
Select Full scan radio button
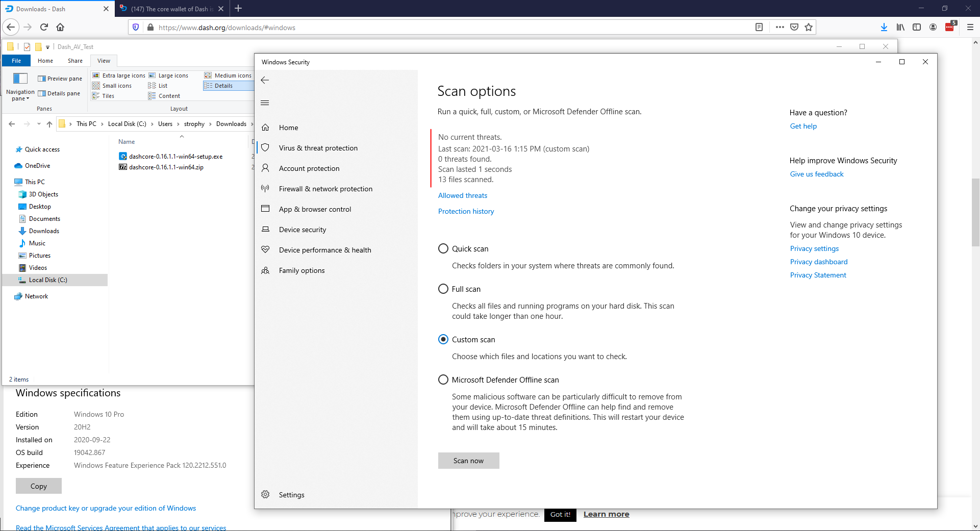point(443,289)
